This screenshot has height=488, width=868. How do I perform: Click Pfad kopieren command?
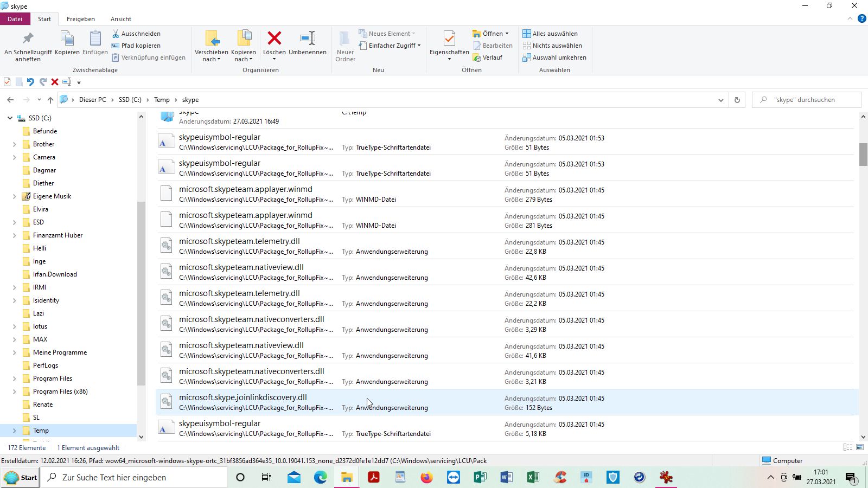coord(136,46)
